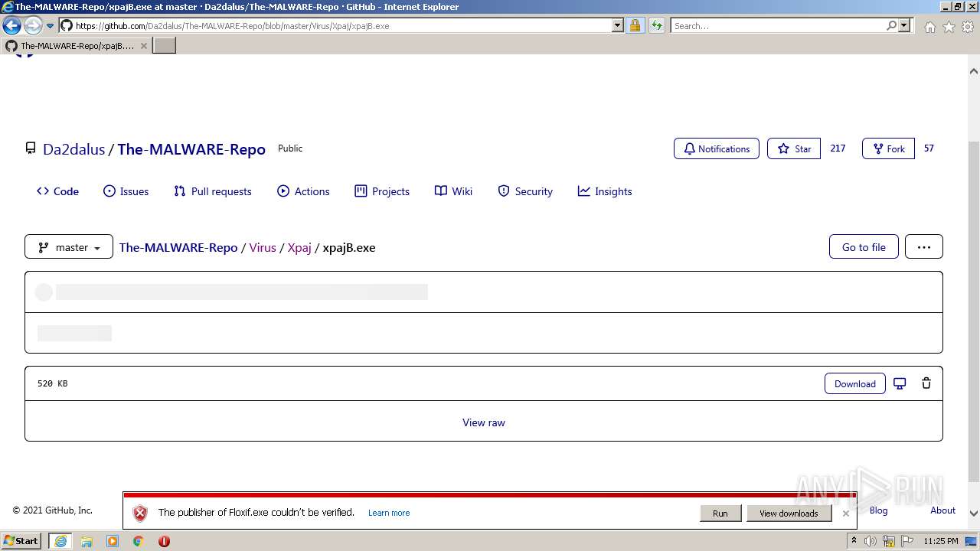The height and width of the screenshot is (551, 980).
Task: Click the Notifications button
Action: pos(717,148)
